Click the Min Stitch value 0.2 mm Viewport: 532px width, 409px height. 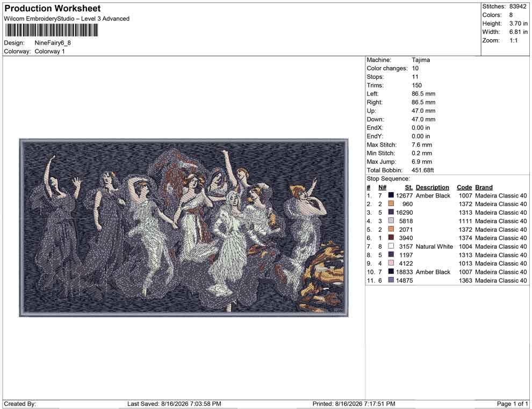422,153
